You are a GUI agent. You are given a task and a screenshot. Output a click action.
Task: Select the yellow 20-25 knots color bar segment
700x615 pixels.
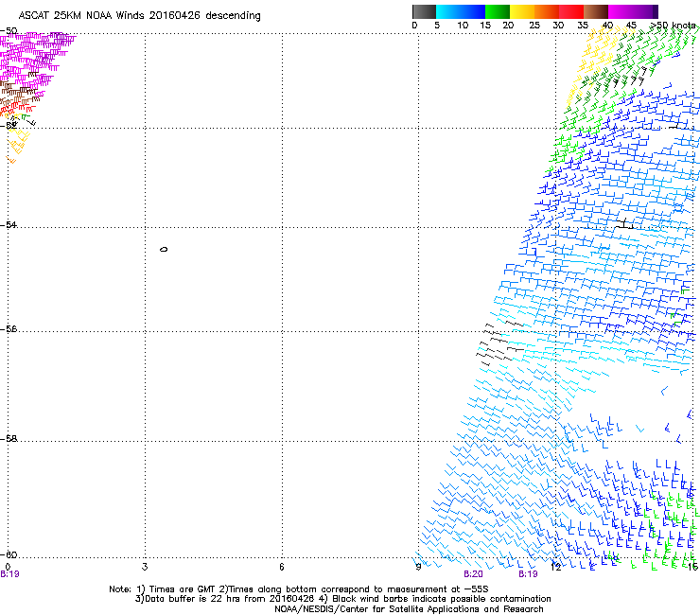(522, 11)
